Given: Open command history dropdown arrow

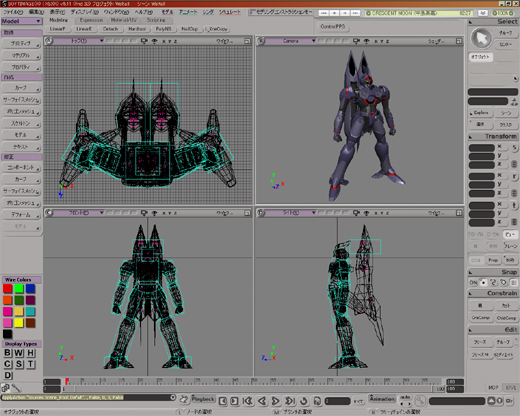Looking at the screenshot, I should coord(173,397).
